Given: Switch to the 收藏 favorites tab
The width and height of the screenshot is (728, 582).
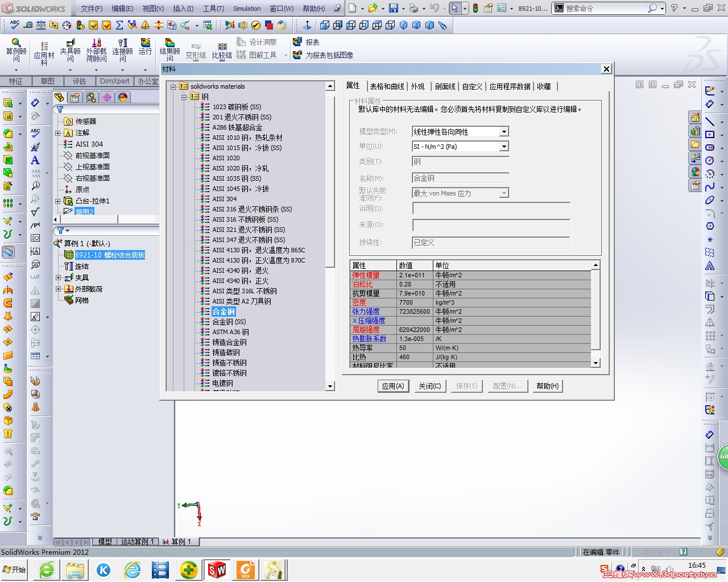Looking at the screenshot, I should point(544,86).
